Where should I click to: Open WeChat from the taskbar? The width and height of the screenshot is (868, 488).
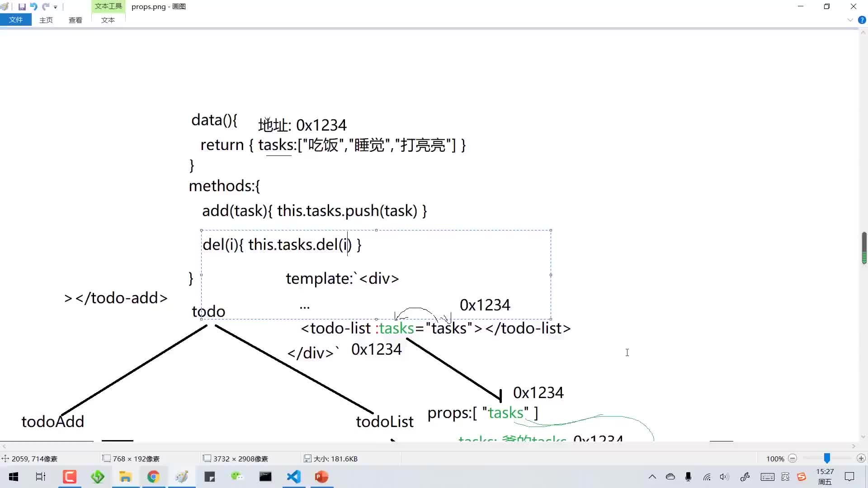tap(237, 477)
